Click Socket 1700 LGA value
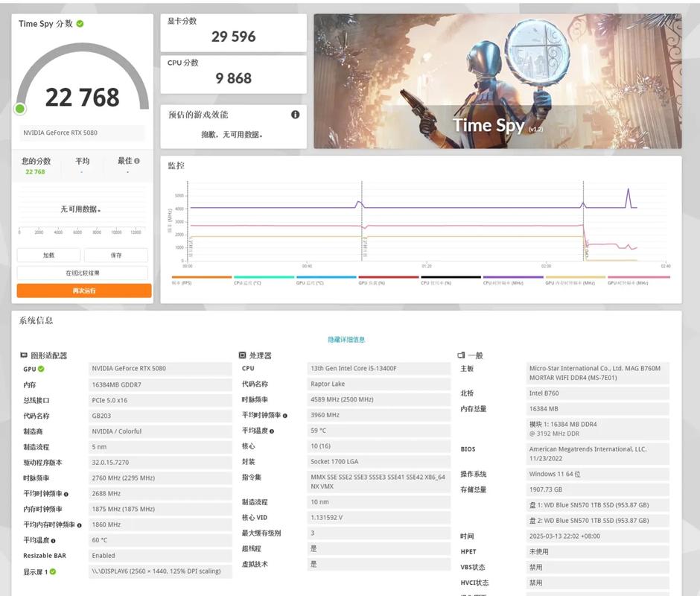 (379, 461)
